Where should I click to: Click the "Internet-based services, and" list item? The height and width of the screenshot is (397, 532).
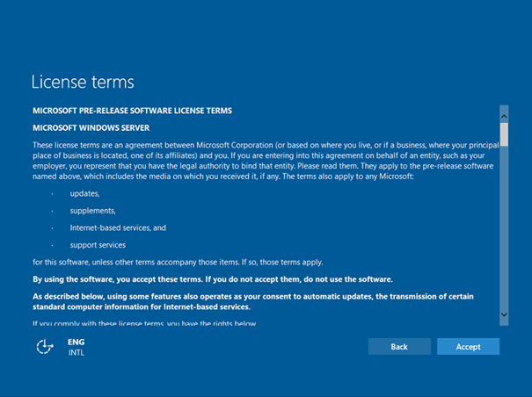[x=118, y=227]
